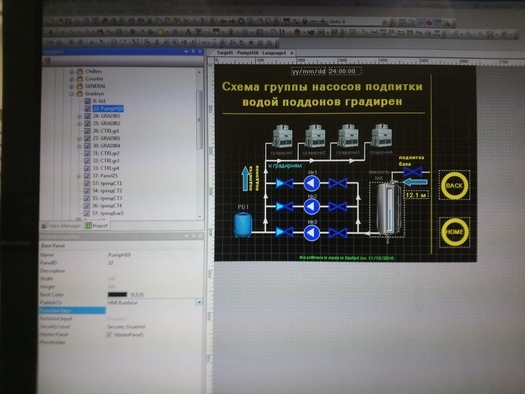Select the 31: CTRLgr2 panel in tree
Screen dimensions: 525x394
[106, 153]
